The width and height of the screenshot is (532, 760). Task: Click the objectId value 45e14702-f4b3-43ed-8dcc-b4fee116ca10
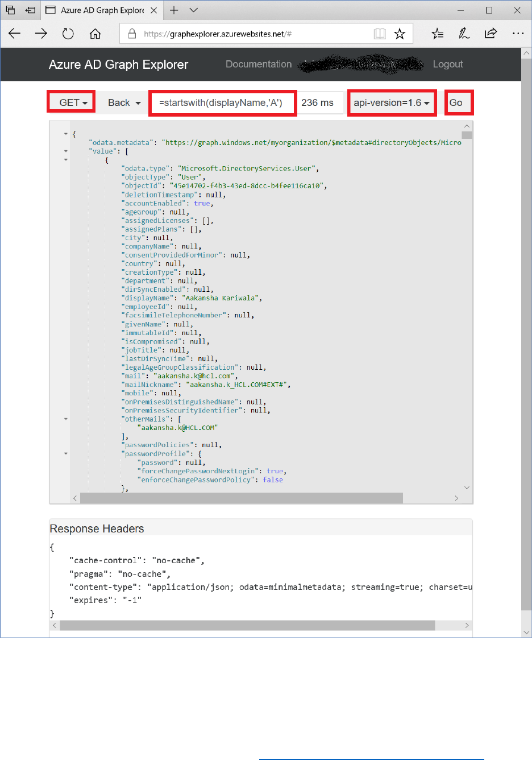coord(246,186)
